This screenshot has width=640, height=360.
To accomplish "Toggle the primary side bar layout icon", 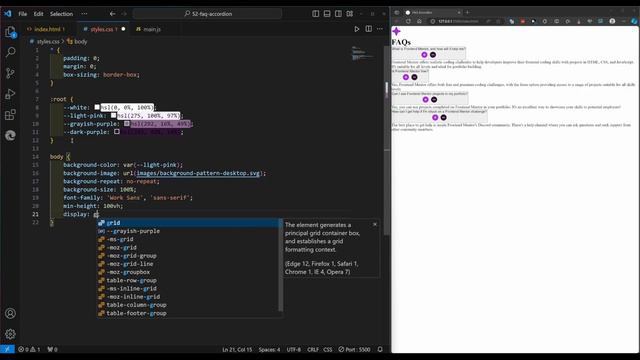I will (316, 13).
